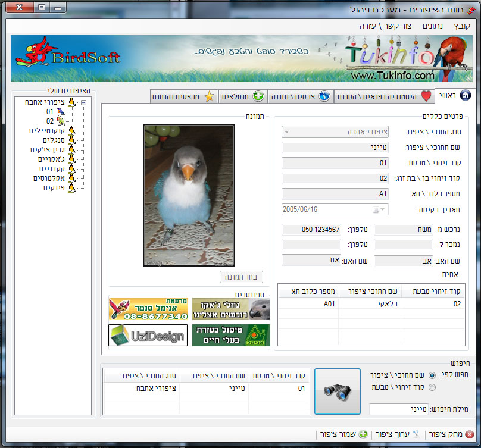
Task: Click the red heart icon on the medical history tab
Action: pyautogui.click(x=426, y=96)
